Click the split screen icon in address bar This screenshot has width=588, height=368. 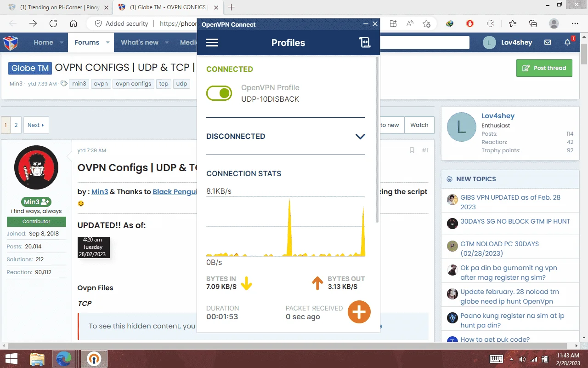click(x=393, y=23)
